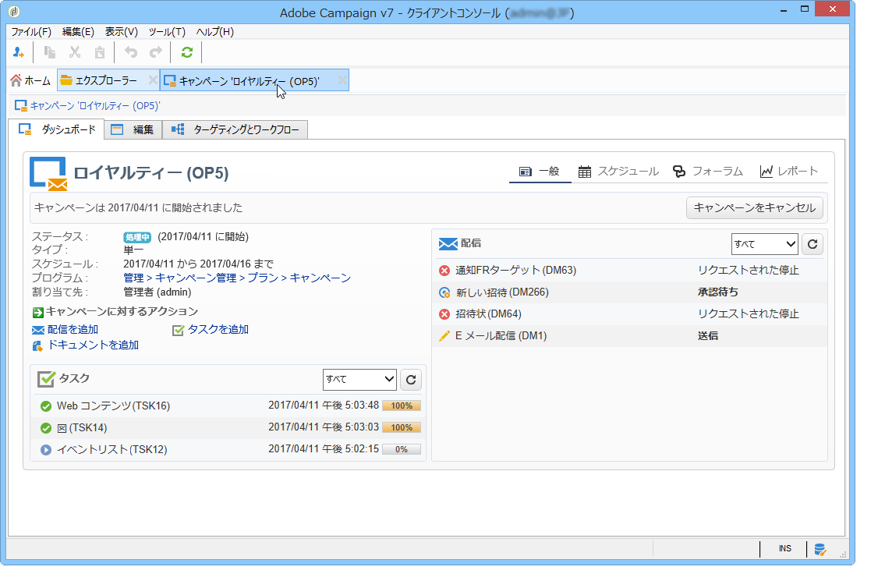Open the ホーム home tab
Image resolution: width=878 pixels, height=588 pixels.
30,80
